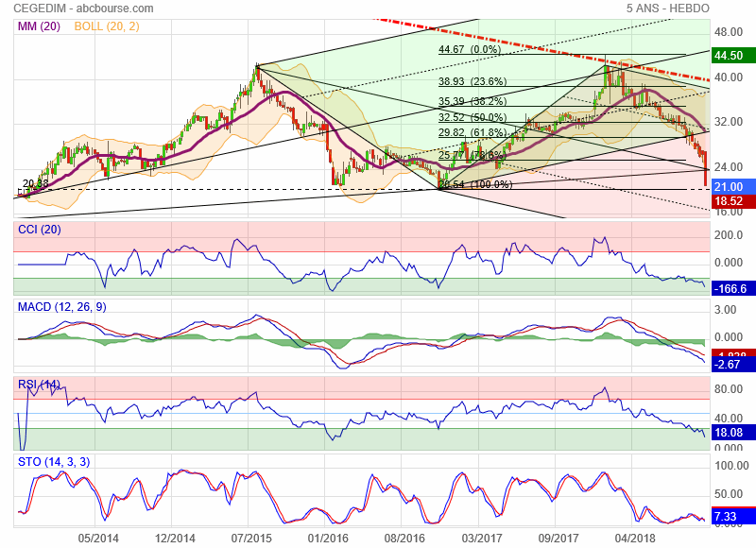Click the Fibonacci label "44.67 (0.0%)"
Viewport: 756px width, 548px height.
pos(470,49)
